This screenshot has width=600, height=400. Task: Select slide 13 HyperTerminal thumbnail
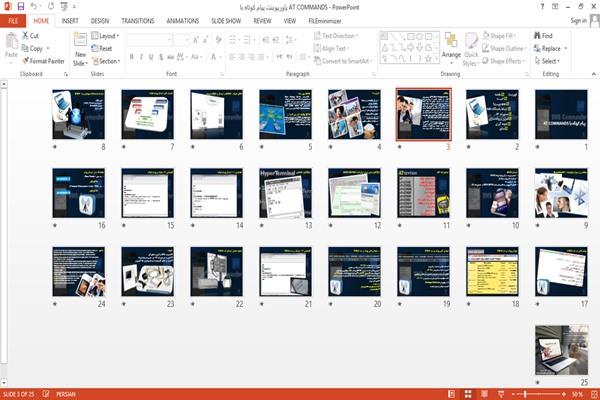[285, 193]
